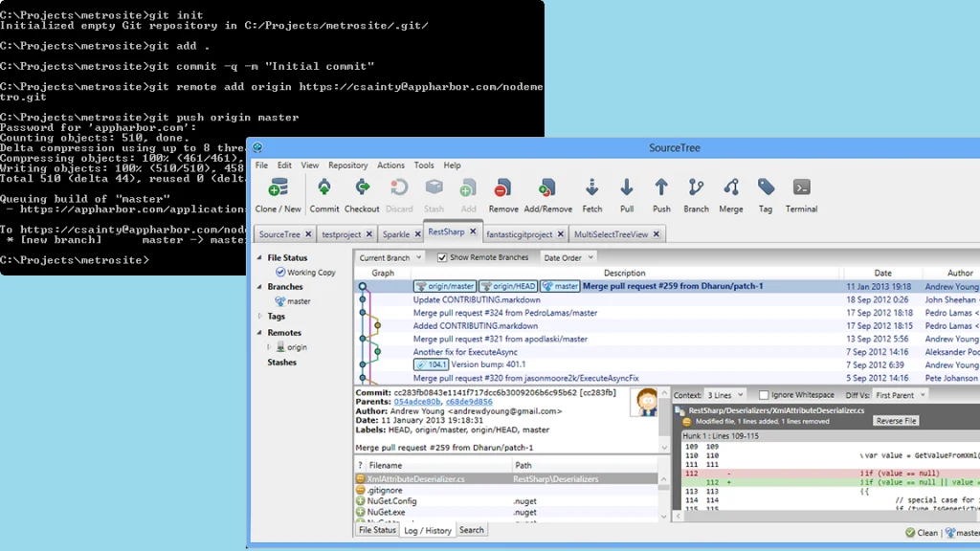Select the NuGet.exe file row
Viewport: 980px width, 551px height.
pyautogui.click(x=506, y=513)
